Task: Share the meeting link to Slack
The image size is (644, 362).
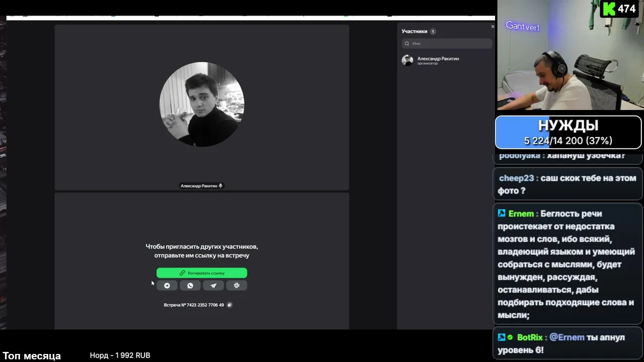Action: [x=236, y=286]
